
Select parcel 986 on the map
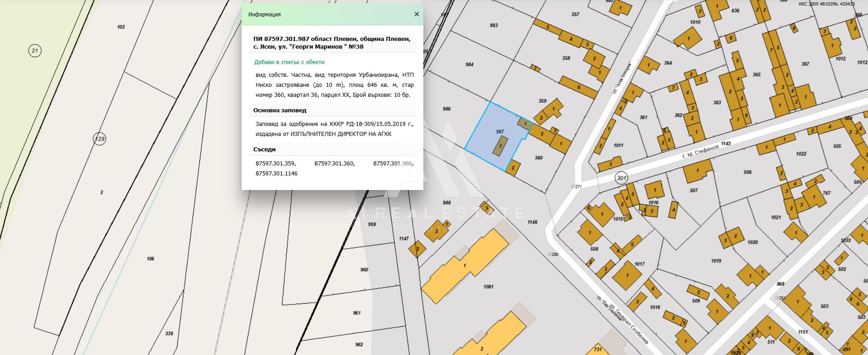[446, 109]
